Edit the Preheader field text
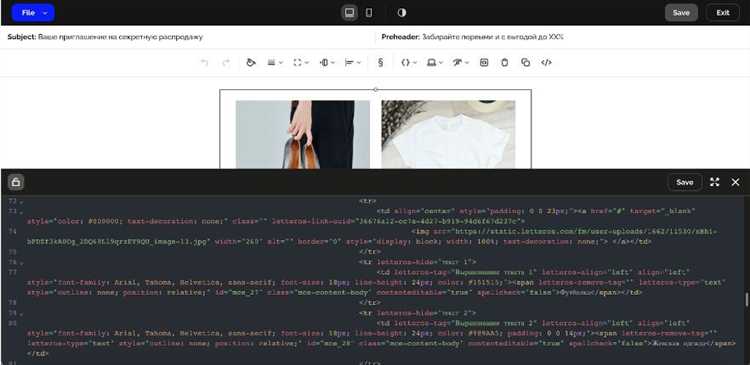 point(493,37)
